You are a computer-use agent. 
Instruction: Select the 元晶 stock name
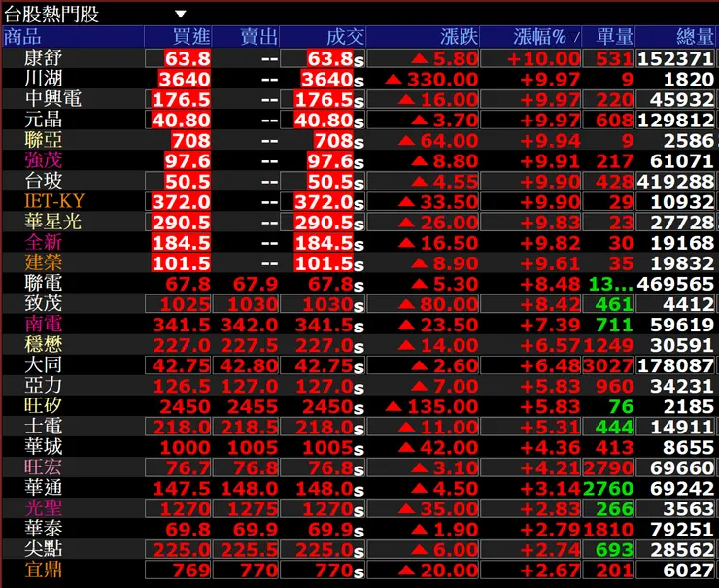point(43,120)
